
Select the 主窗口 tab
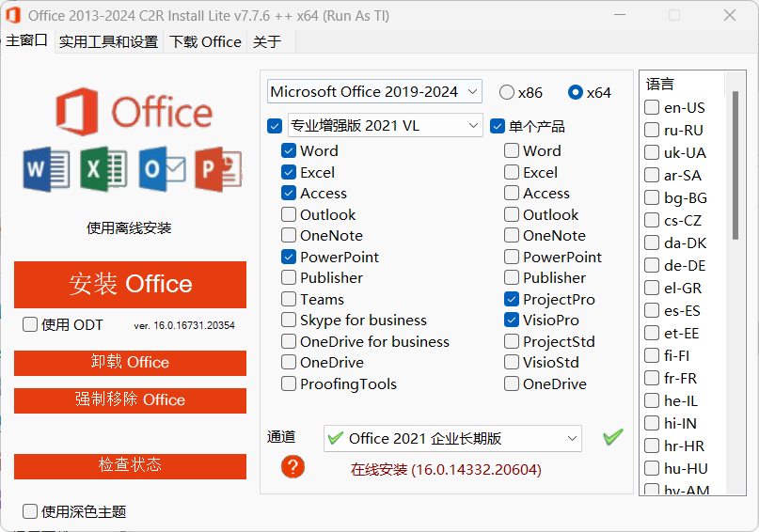click(26, 40)
